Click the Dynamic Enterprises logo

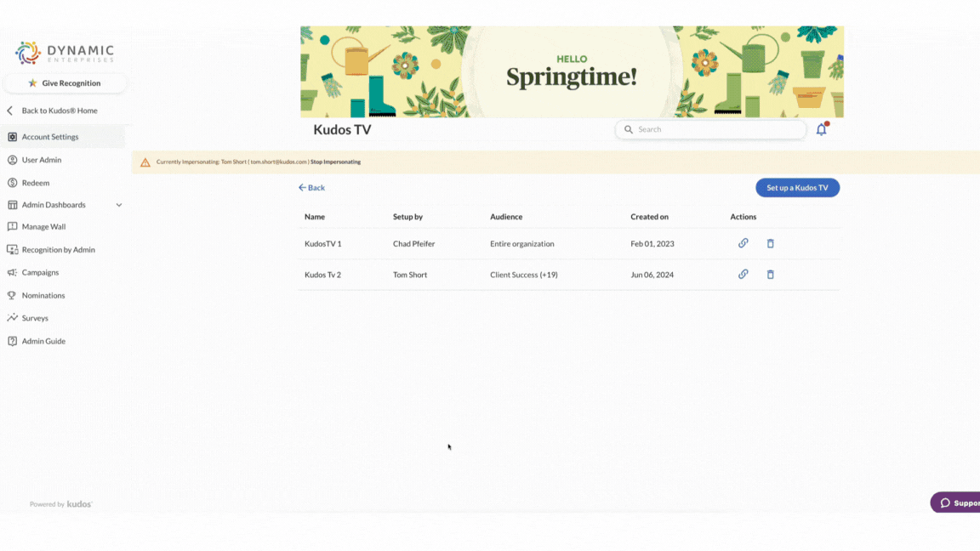pyautogui.click(x=65, y=53)
